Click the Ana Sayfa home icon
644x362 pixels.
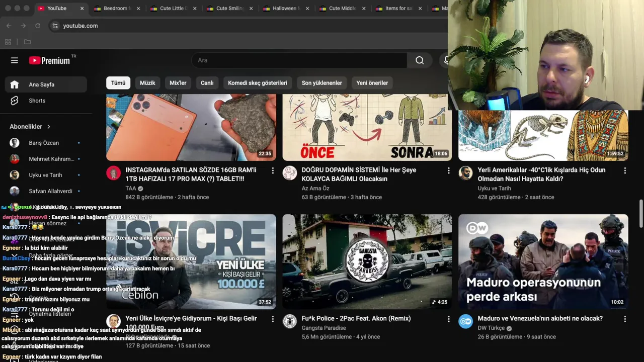15,84
